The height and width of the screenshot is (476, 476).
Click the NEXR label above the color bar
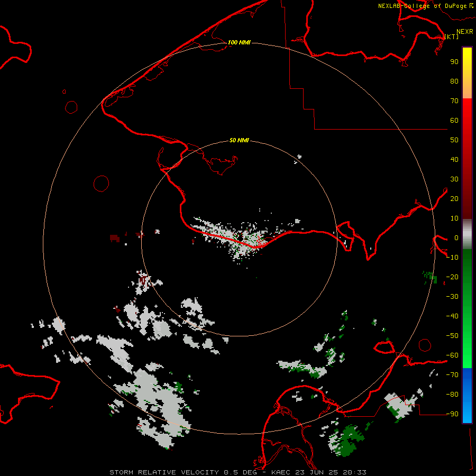click(x=465, y=32)
